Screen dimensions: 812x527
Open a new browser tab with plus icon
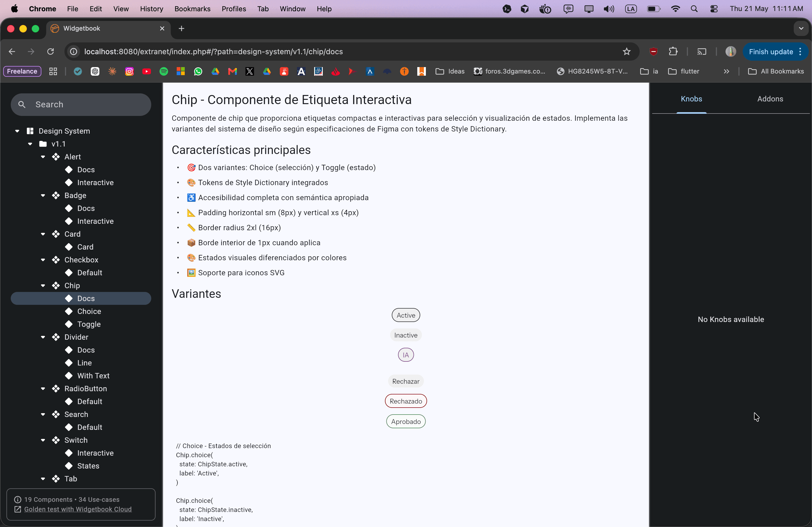coord(182,28)
